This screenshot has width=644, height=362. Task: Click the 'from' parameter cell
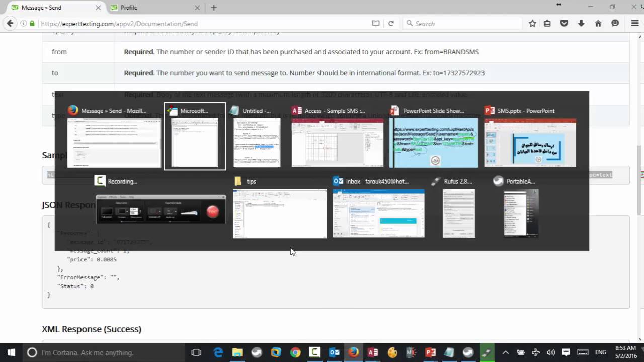click(x=78, y=52)
